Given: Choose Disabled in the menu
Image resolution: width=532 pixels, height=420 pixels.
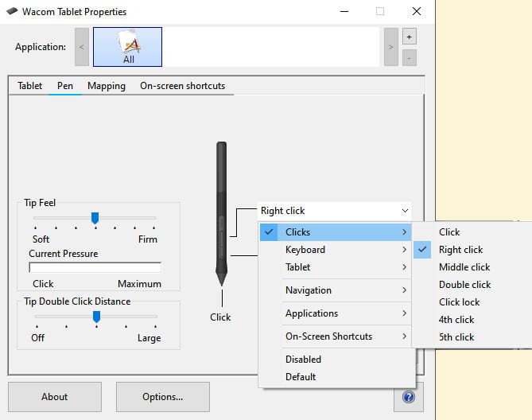Looking at the screenshot, I should coord(336,360).
